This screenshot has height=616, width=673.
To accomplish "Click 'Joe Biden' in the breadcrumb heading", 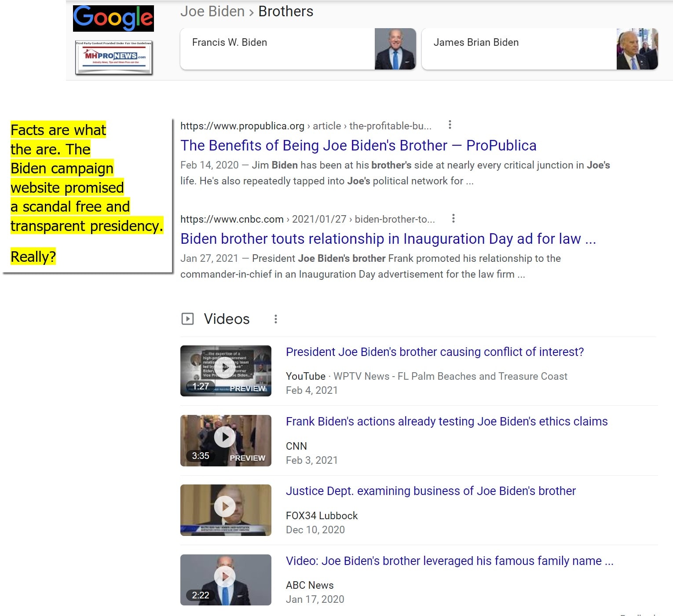I will 212,11.
